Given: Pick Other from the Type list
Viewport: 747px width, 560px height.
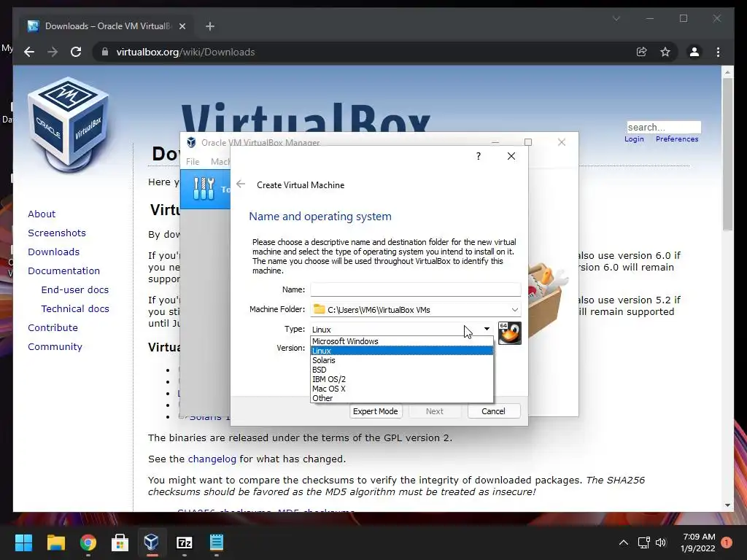Looking at the screenshot, I should [x=402, y=398].
